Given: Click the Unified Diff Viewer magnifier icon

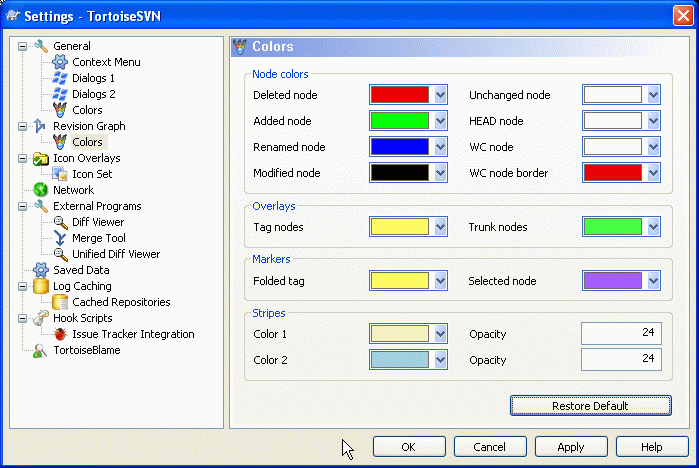Looking at the screenshot, I should (60, 255).
